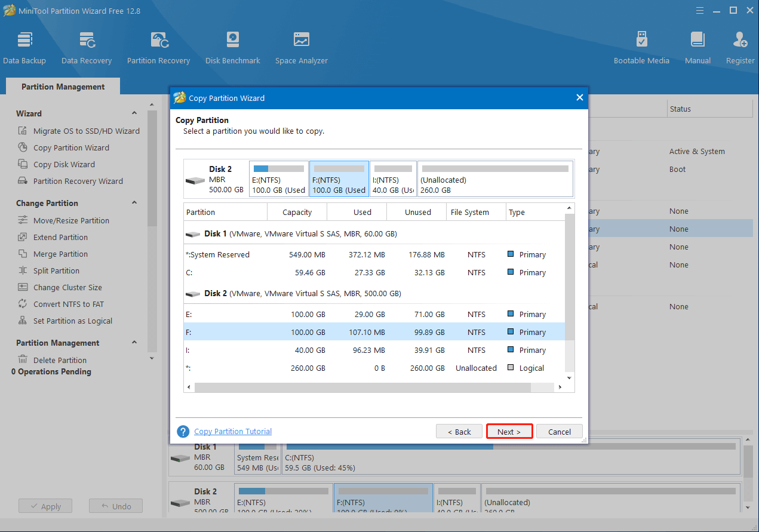Create Bootable Media
Screen dimensions: 759x532
click(641, 48)
